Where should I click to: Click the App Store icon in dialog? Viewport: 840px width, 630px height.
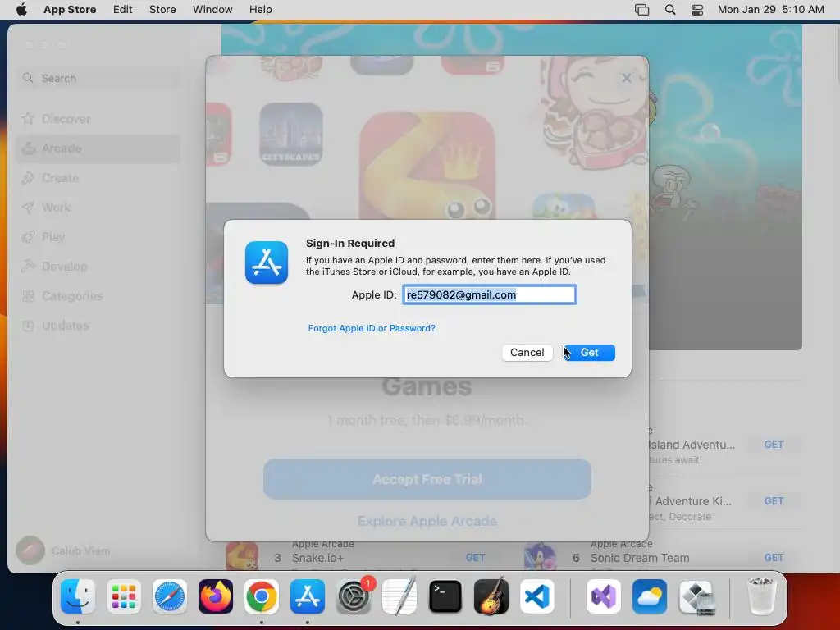click(x=267, y=262)
